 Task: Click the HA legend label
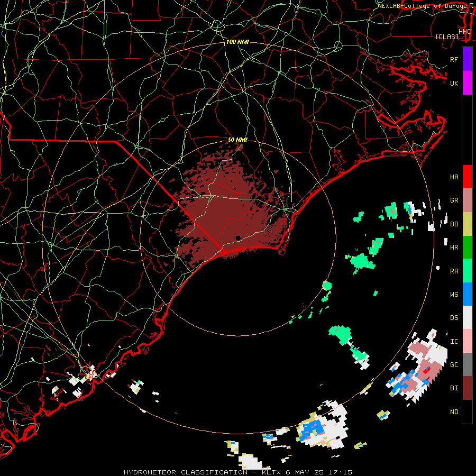pos(454,177)
